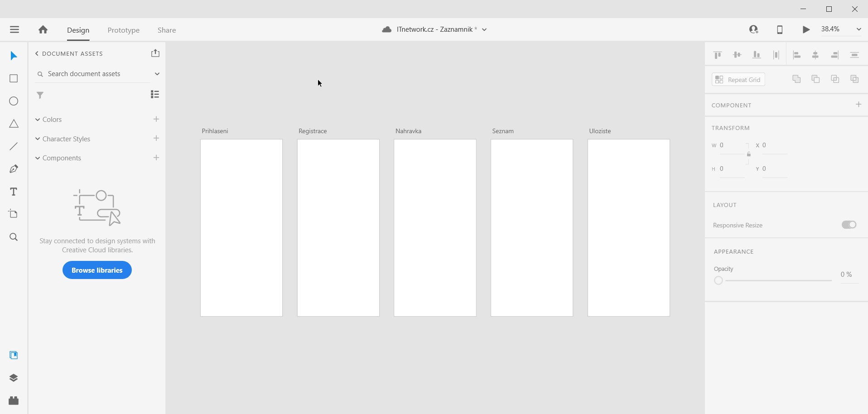Image resolution: width=868 pixels, height=414 pixels.
Task: Click the Browse libraries button
Action: point(96,270)
